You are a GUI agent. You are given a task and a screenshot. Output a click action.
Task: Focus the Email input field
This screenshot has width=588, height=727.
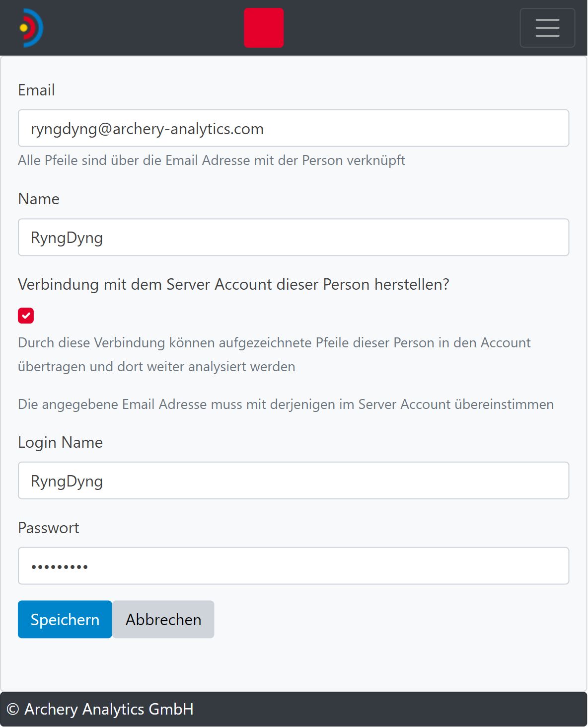click(293, 129)
